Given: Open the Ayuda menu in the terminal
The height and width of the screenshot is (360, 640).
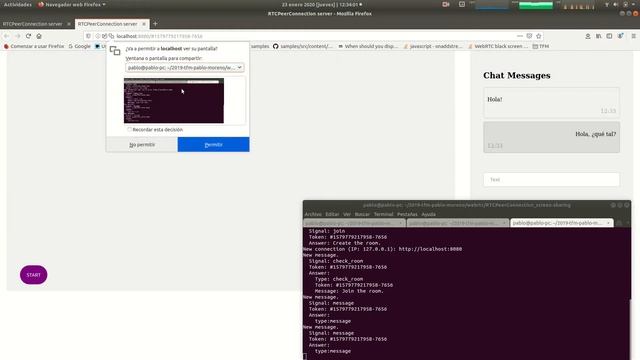Looking at the screenshot, I should coord(428,214).
